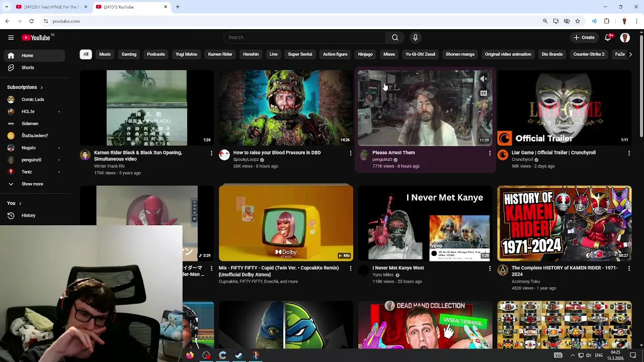Play the Dead Hand Collection thumbnail
Image resolution: width=644 pixels, height=362 pixels.
(425, 325)
